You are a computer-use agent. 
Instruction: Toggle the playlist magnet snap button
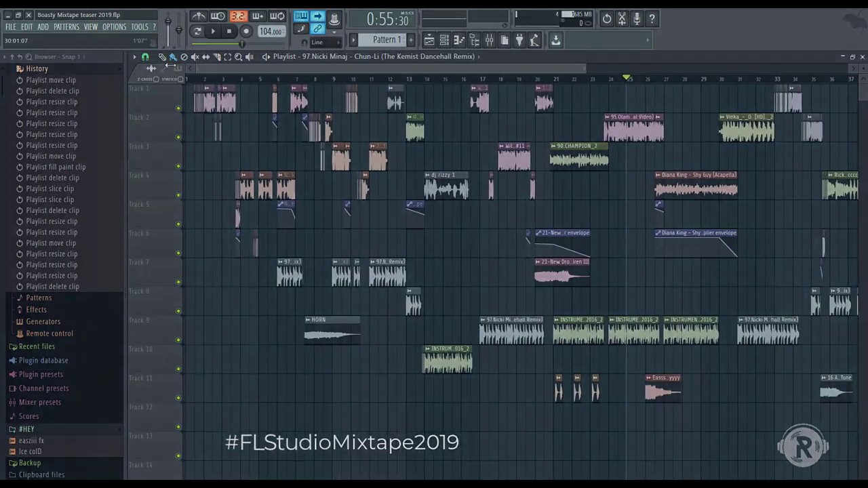click(145, 57)
